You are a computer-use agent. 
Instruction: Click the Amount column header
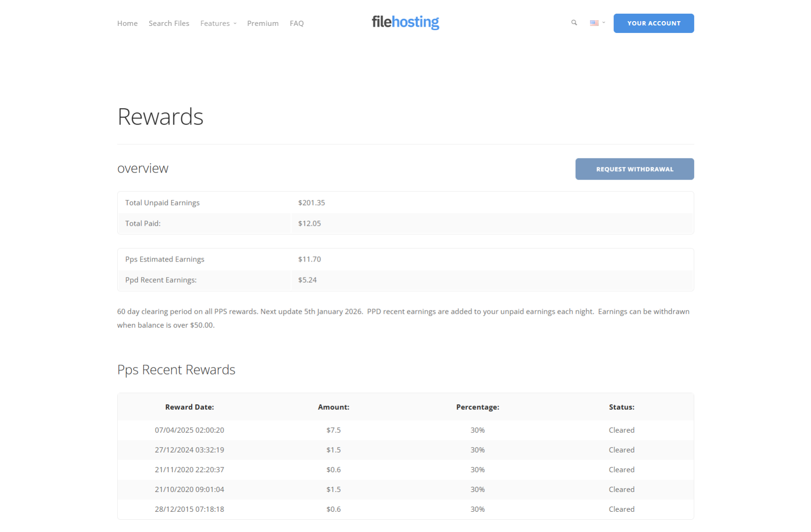coord(333,407)
